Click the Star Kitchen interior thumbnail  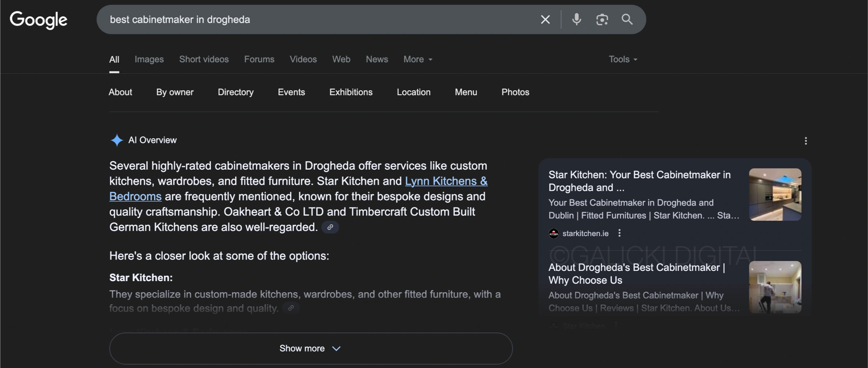tap(775, 194)
